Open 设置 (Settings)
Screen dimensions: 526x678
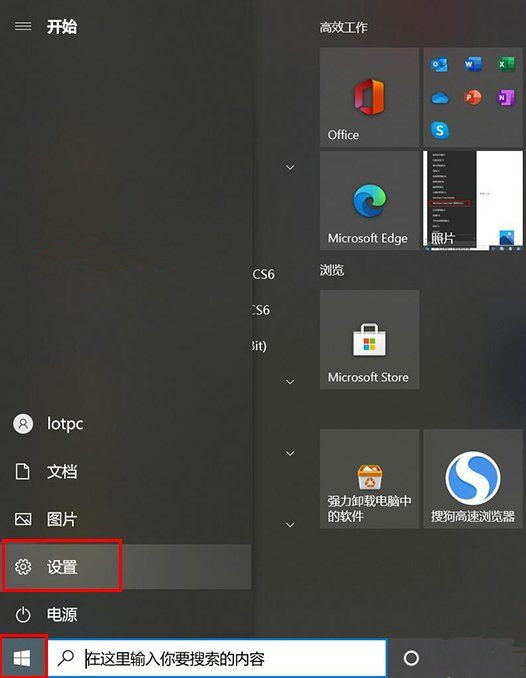tap(125, 566)
